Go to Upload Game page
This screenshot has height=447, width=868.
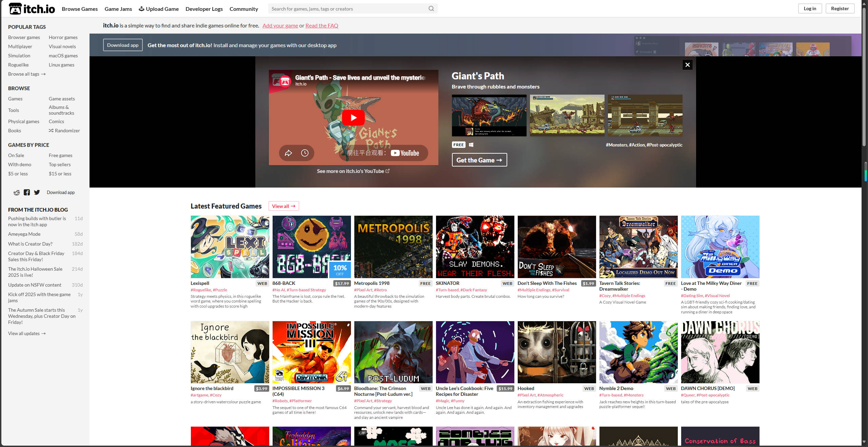click(x=159, y=9)
